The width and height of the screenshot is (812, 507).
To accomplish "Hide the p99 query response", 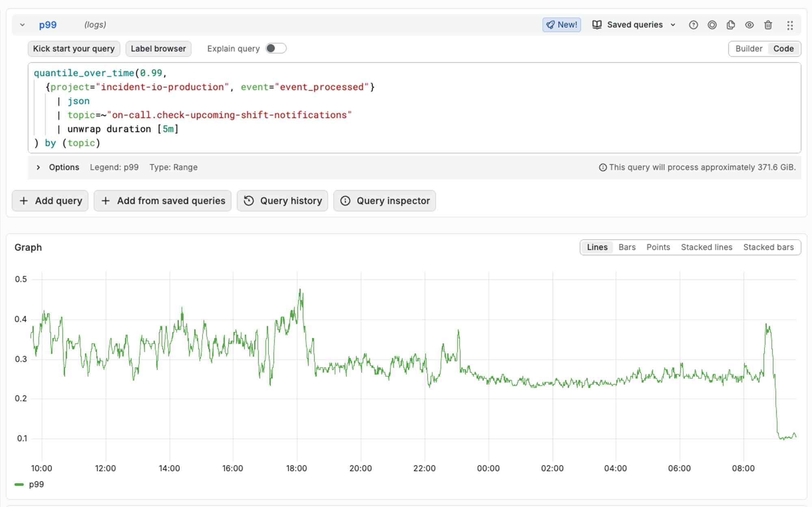I will click(749, 25).
